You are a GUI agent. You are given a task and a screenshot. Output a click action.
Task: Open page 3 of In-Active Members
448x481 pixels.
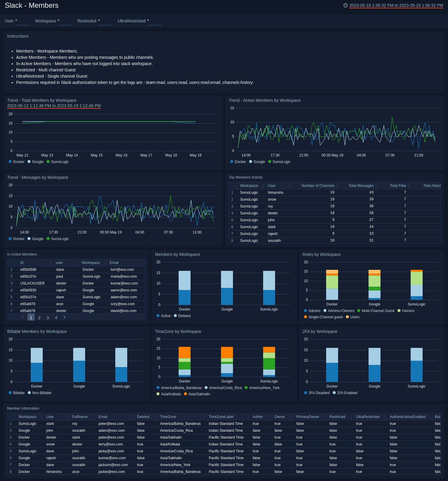48,318
